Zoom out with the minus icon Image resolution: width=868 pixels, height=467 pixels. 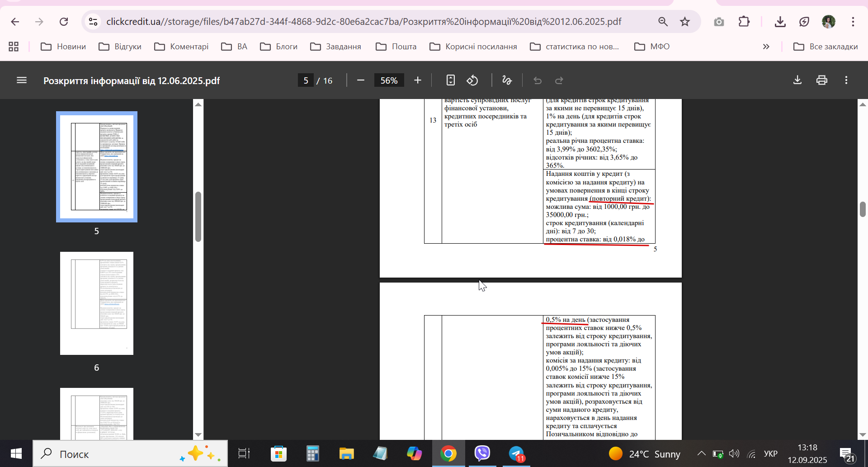click(x=360, y=80)
